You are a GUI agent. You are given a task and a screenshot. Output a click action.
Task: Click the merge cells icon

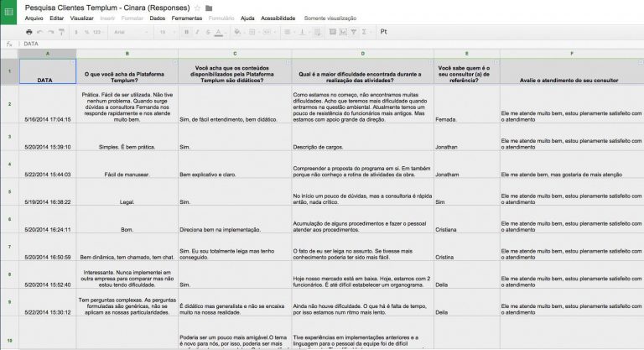(267, 32)
